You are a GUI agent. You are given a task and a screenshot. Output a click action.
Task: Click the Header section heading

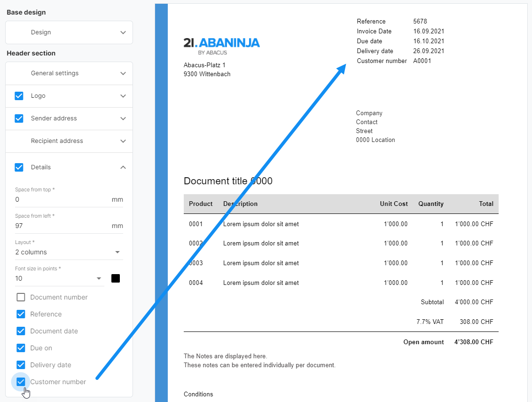(31, 53)
